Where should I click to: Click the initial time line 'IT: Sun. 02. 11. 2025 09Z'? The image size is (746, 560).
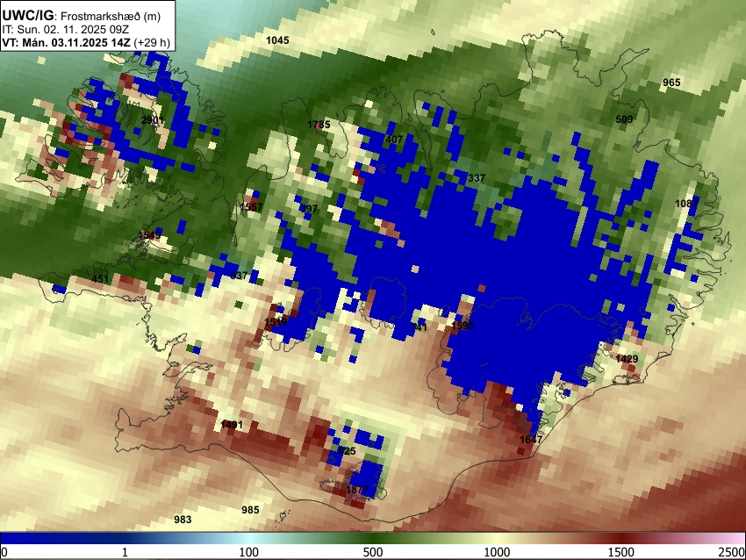point(65,30)
